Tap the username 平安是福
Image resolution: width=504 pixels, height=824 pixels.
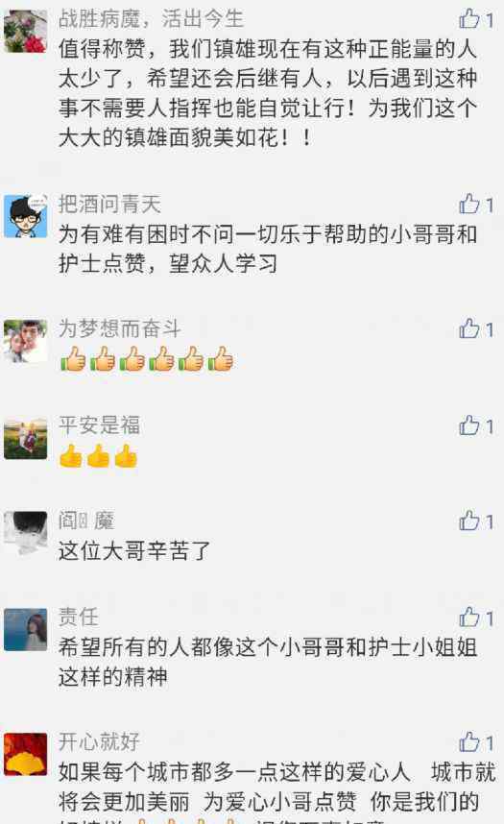click(99, 425)
